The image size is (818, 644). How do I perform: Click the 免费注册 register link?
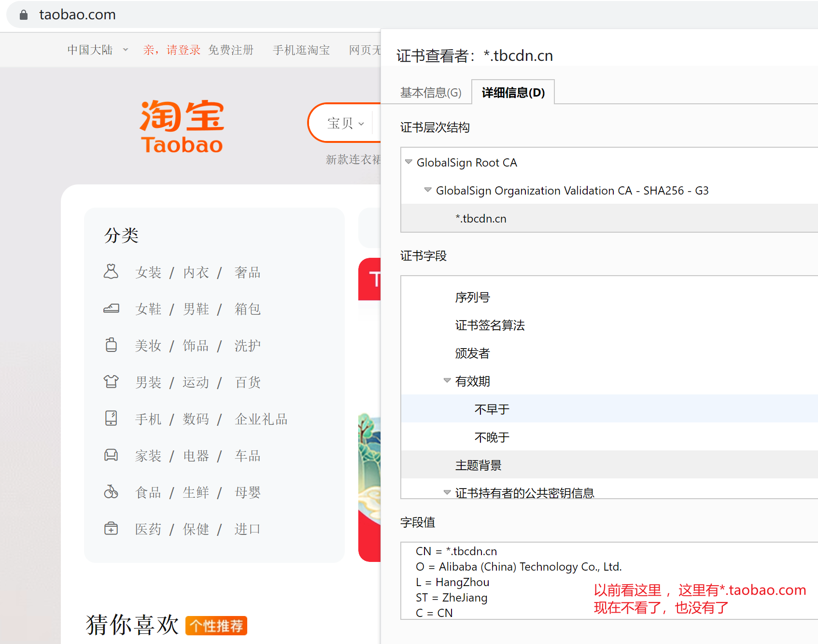tap(231, 50)
